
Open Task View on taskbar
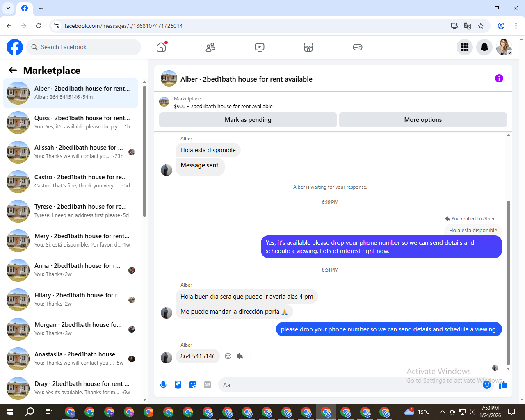click(x=49, y=412)
